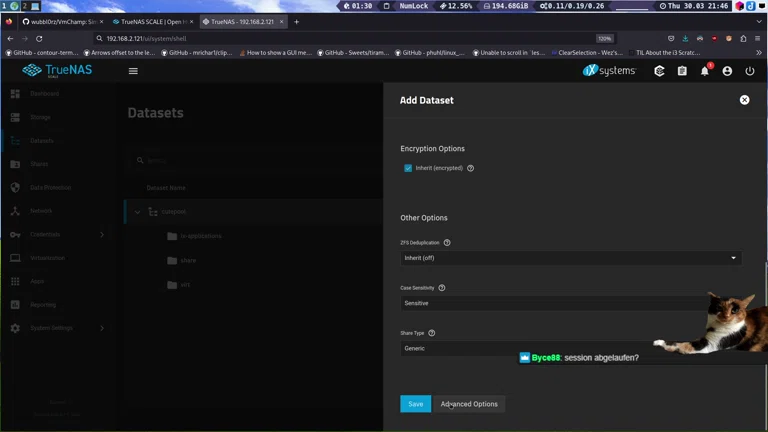The height and width of the screenshot is (432, 768).
Task: Save the new dataset
Action: point(415,404)
